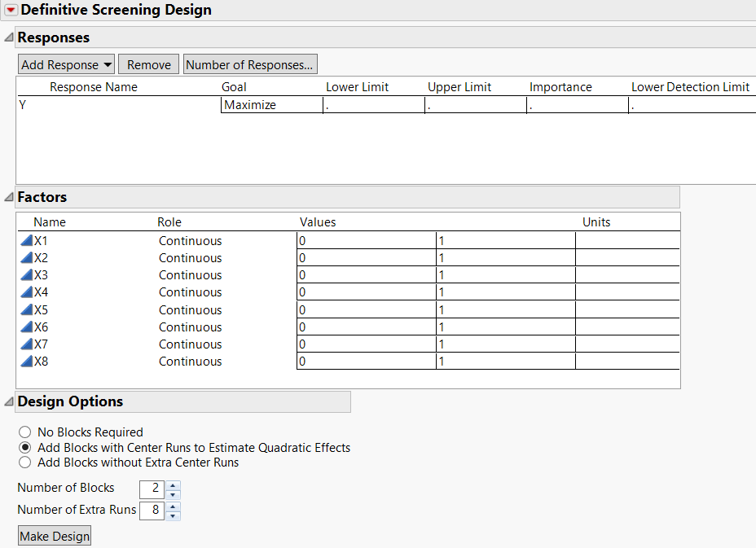Click the Units cell for X4

628,292
